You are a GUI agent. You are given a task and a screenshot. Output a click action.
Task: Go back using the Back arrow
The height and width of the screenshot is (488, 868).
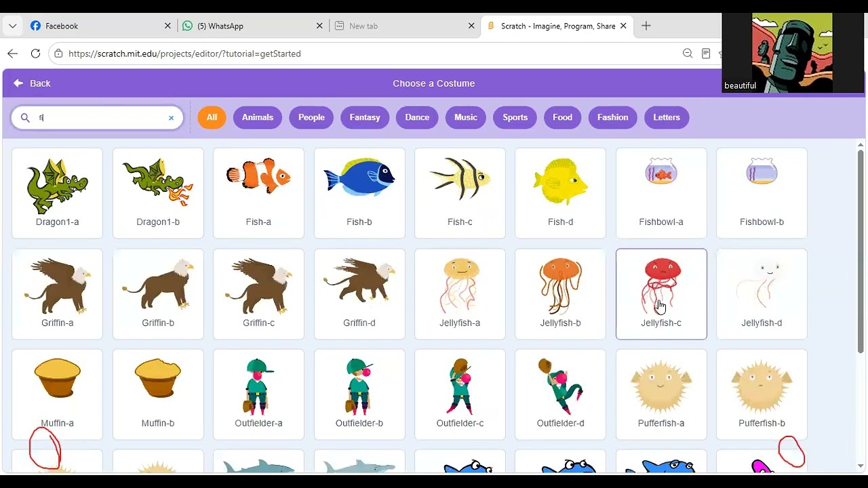click(x=32, y=83)
